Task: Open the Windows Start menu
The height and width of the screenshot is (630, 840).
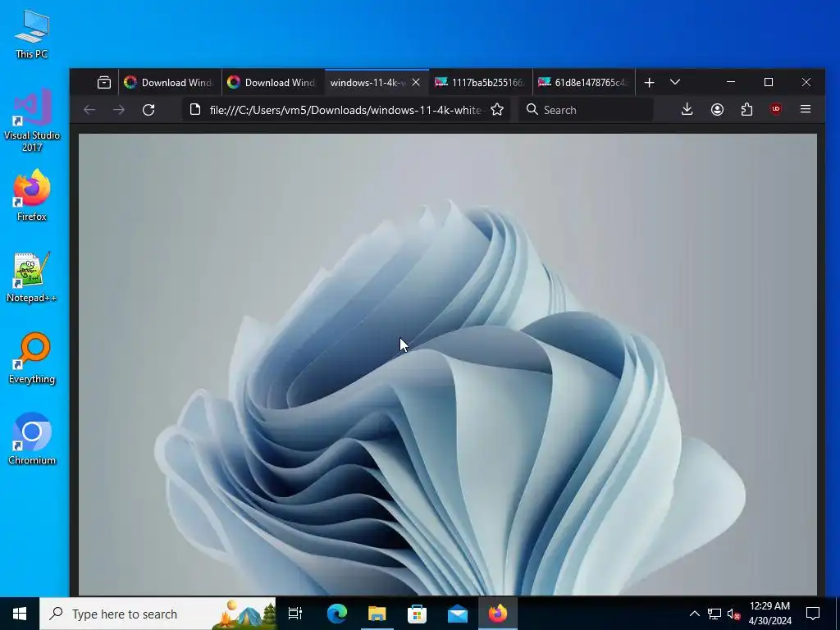Action: click(x=20, y=614)
